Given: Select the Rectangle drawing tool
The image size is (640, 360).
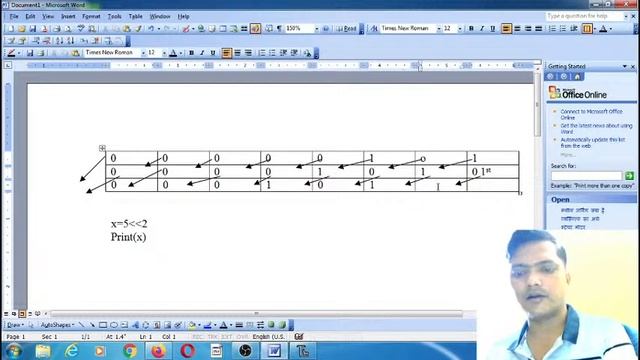Looking at the screenshot, I should 103,325.
